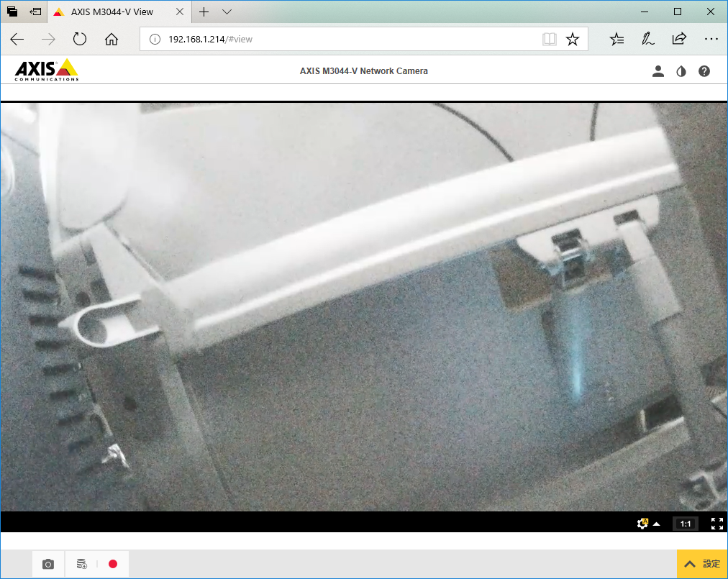
Task: Share this page
Action: coord(679,39)
